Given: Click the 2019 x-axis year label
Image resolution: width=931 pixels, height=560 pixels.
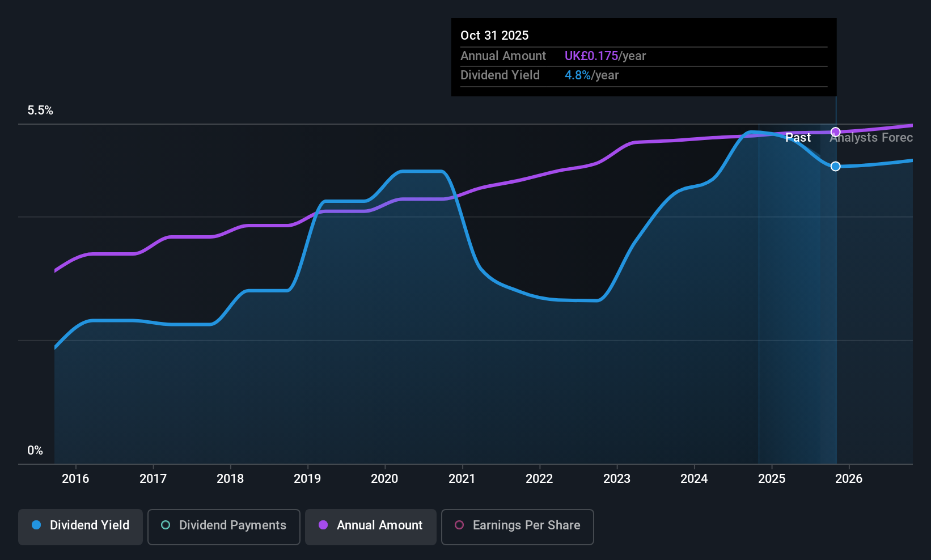Looking at the screenshot, I should coord(307,478).
